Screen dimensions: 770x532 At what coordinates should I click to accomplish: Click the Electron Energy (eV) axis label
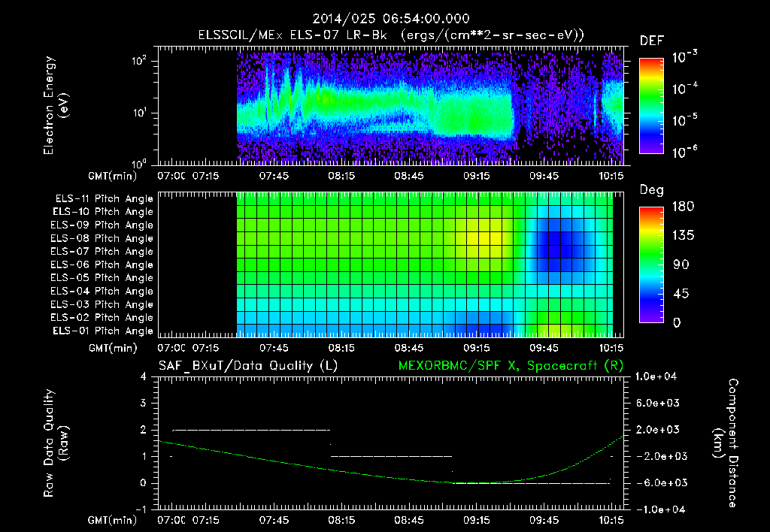click(x=56, y=105)
